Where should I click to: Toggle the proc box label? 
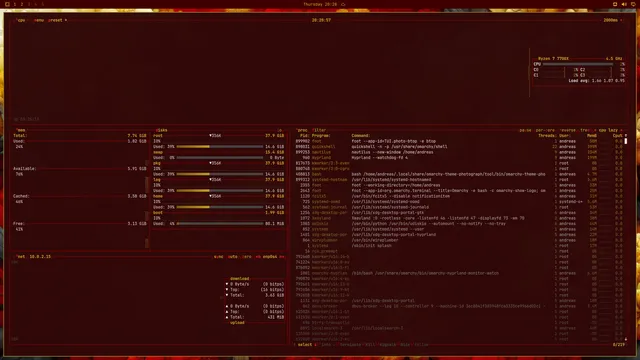pyautogui.click(x=302, y=130)
